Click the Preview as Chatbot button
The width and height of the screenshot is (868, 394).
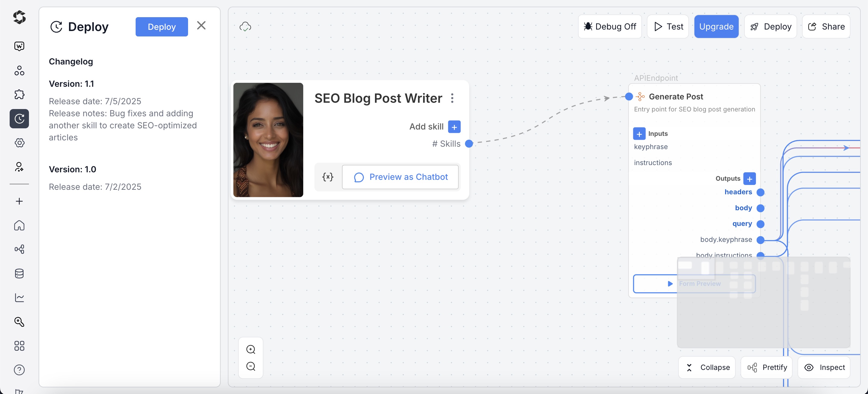tap(400, 177)
